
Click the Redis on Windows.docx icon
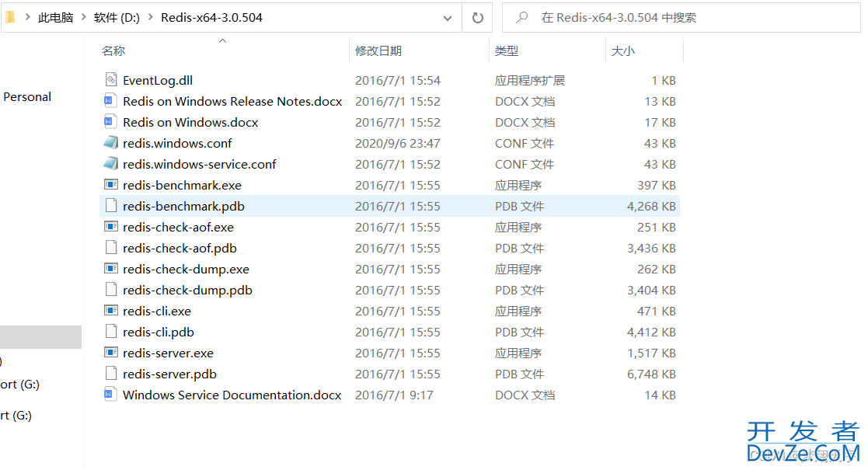click(x=110, y=122)
